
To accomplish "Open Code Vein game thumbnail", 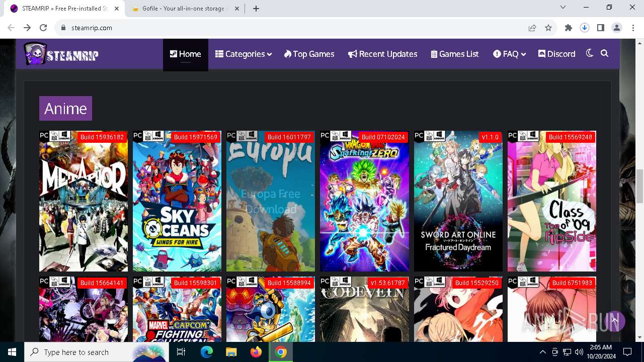I will (x=364, y=309).
